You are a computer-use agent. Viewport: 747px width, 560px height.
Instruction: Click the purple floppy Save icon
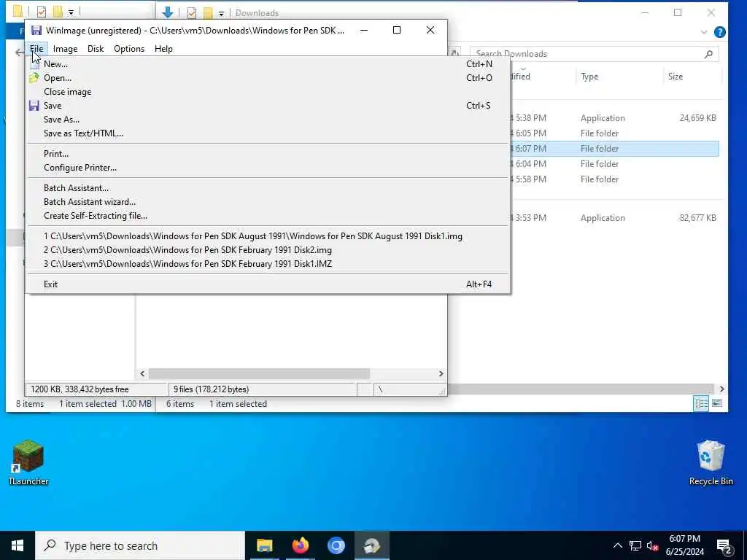click(34, 105)
